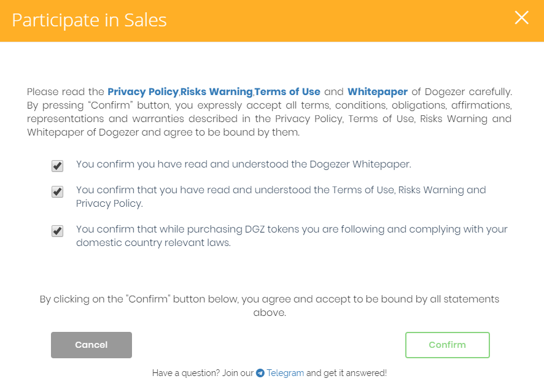Click the 'Have a question? Join our' text
544x392 pixels.
point(203,373)
